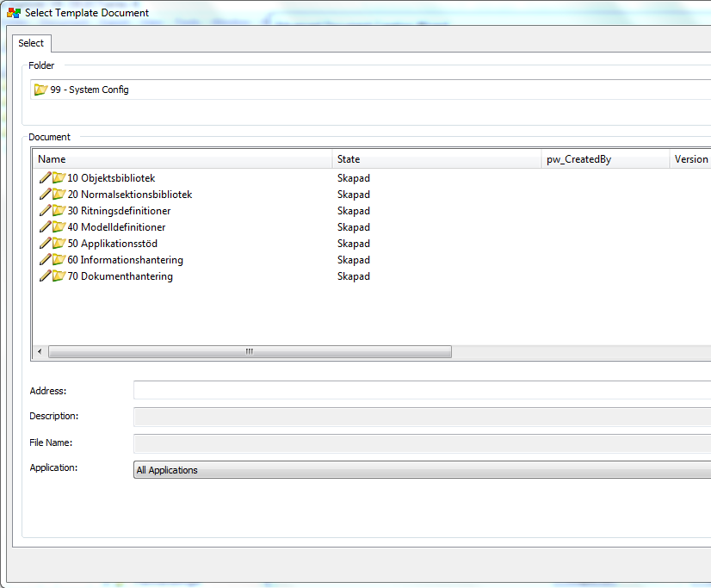Click pencil icon on 70 Dokumenthantering row
Viewport: 711px width, 588px height.
pyautogui.click(x=45, y=275)
